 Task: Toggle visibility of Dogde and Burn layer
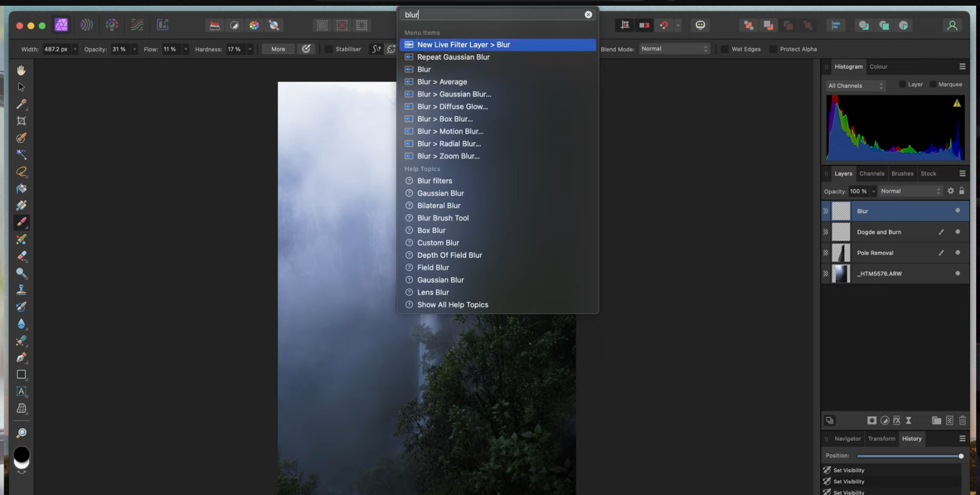[x=958, y=232]
